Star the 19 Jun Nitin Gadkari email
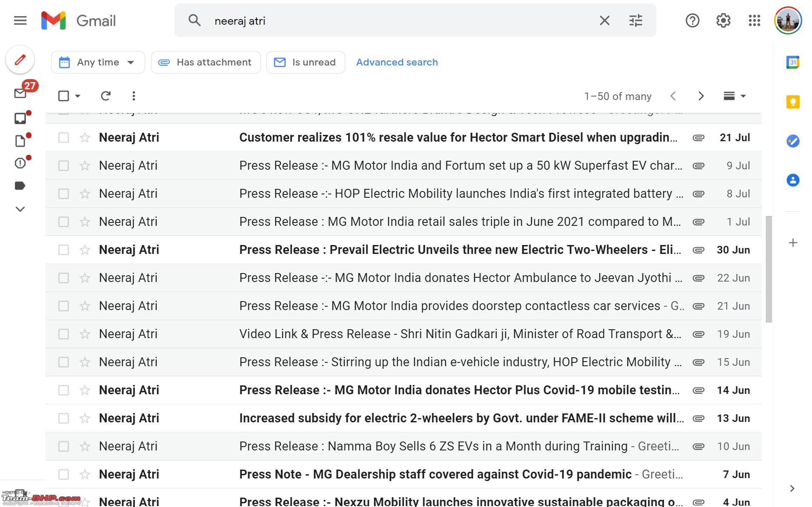812x507 pixels. (x=85, y=334)
